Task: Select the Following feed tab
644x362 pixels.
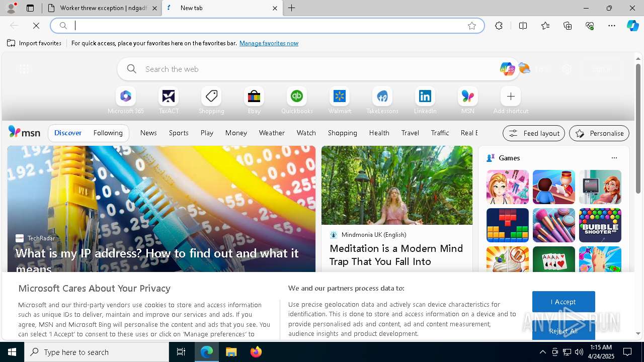Action: 108,133
